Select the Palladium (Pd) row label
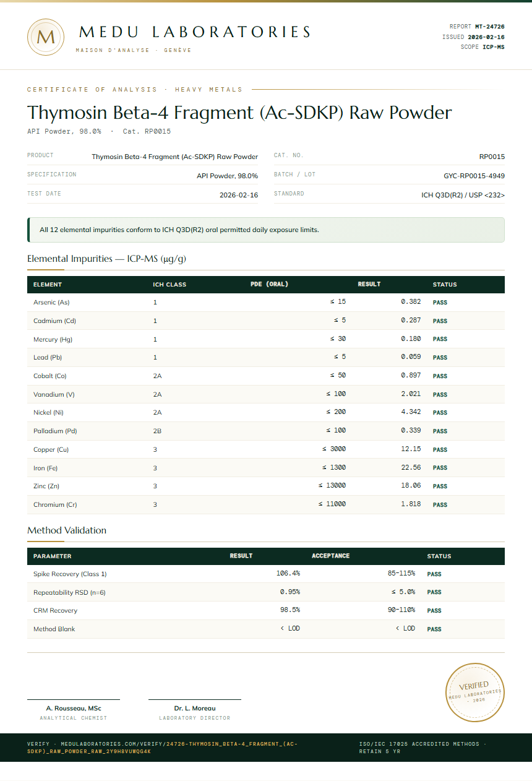The width and height of the screenshot is (532, 781). (x=55, y=431)
